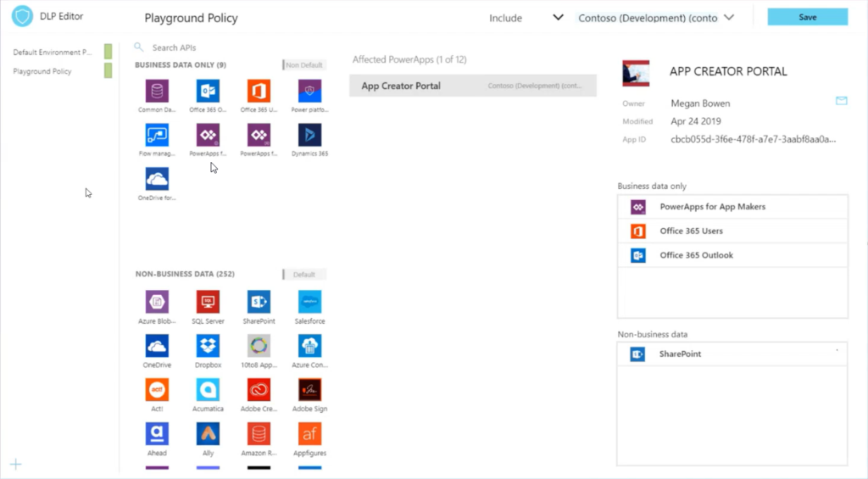
Task: Select the Ally connector icon
Action: [209, 433]
